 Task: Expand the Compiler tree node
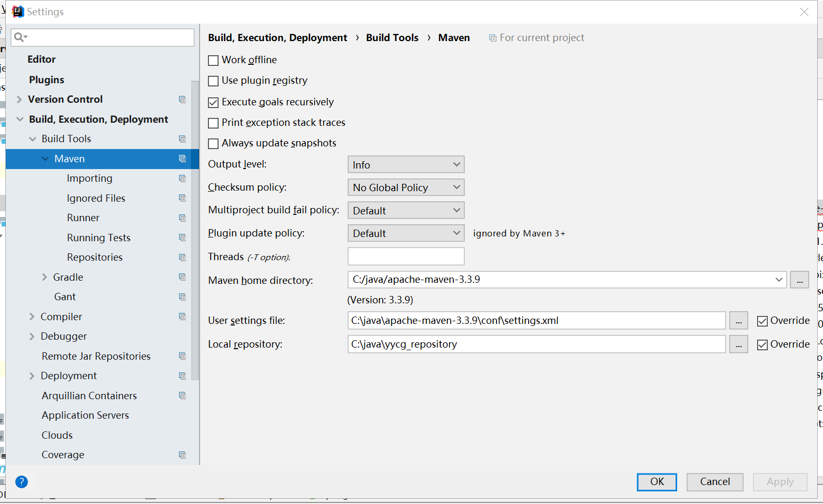click(x=32, y=317)
